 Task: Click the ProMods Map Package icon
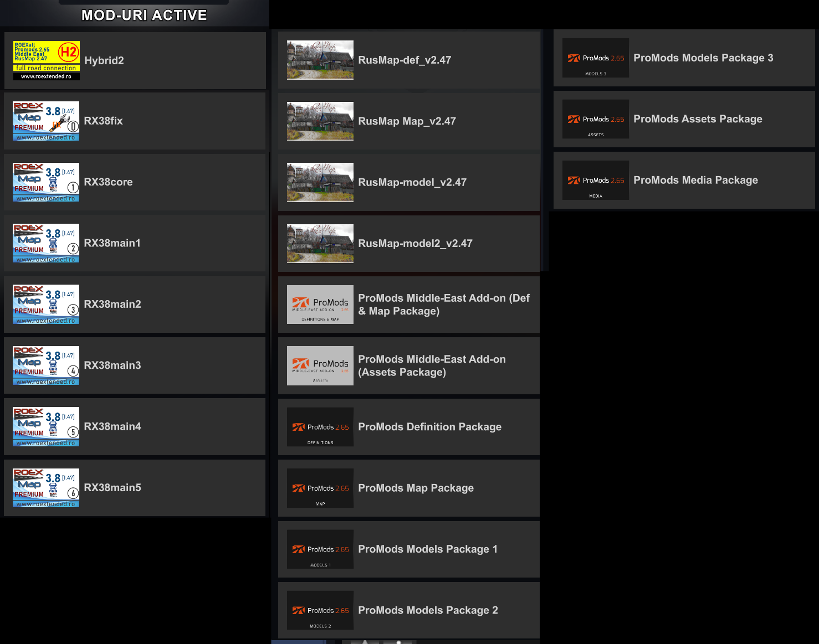(x=320, y=488)
